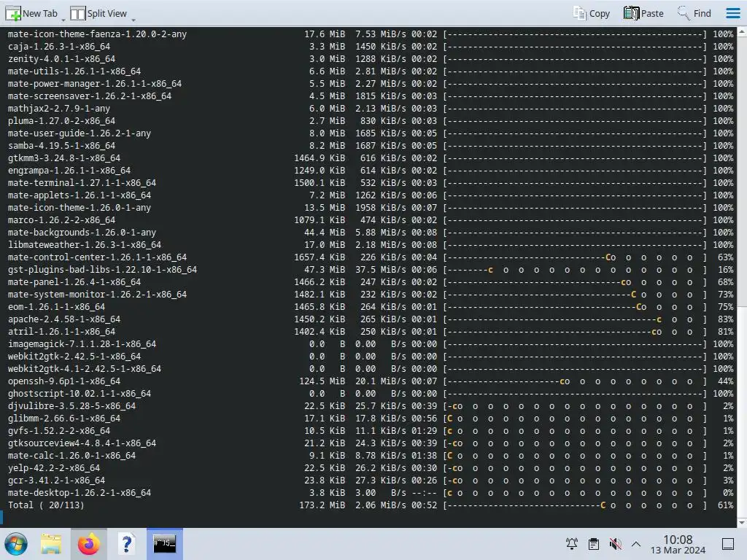Click openssh-9.6p1-1-x86_64 package name
747x560 pixels.
click(x=64, y=381)
